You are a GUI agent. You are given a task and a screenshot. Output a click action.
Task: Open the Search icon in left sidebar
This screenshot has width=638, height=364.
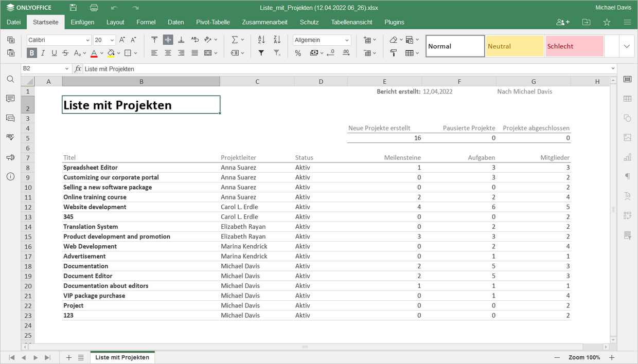point(10,79)
